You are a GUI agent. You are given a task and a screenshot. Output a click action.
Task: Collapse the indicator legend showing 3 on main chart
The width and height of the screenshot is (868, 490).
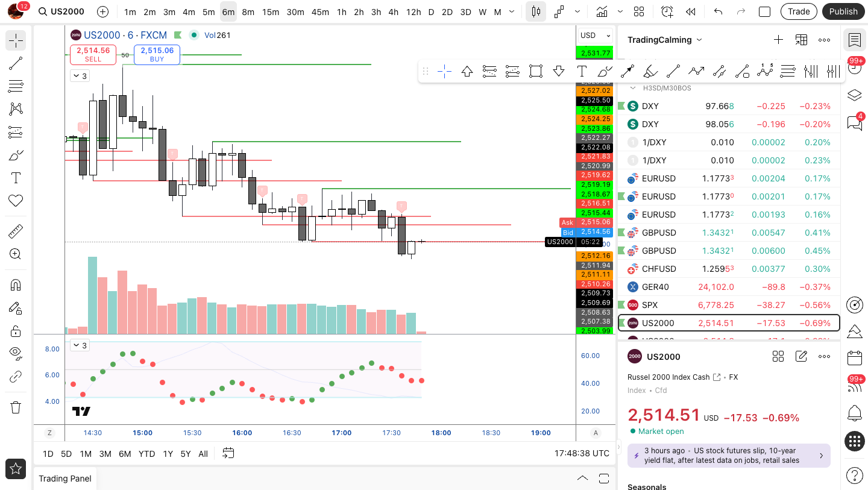point(80,76)
